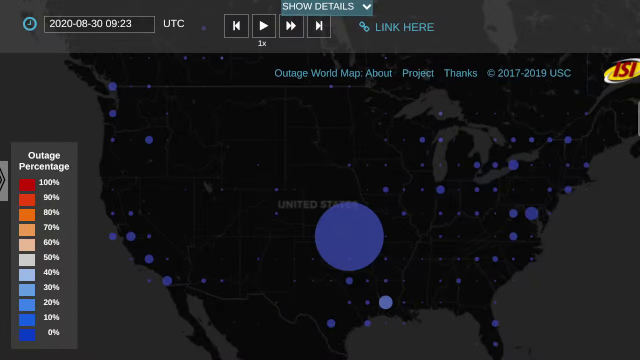Expand the SHOW DETAILS dropdown
640x360 pixels.
327,7
